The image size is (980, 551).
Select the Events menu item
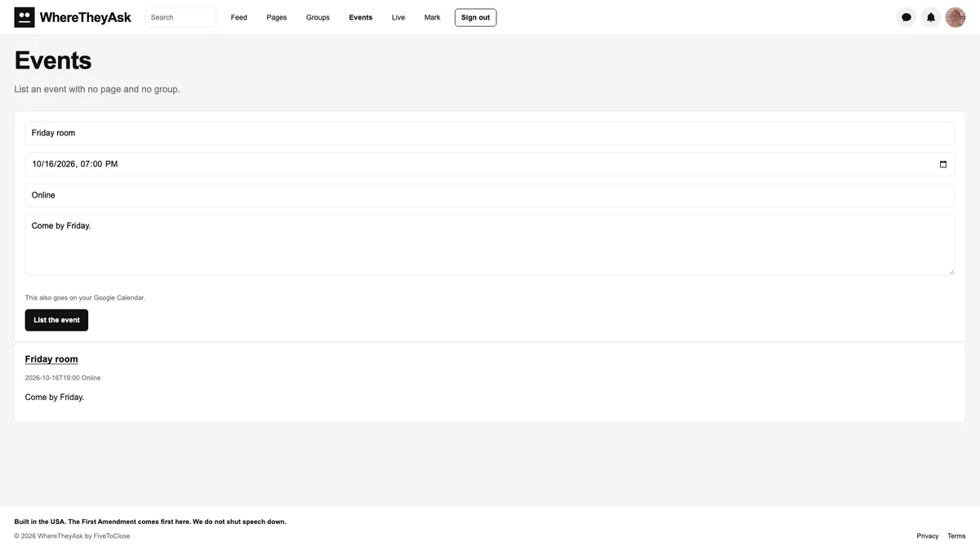[x=361, y=17]
